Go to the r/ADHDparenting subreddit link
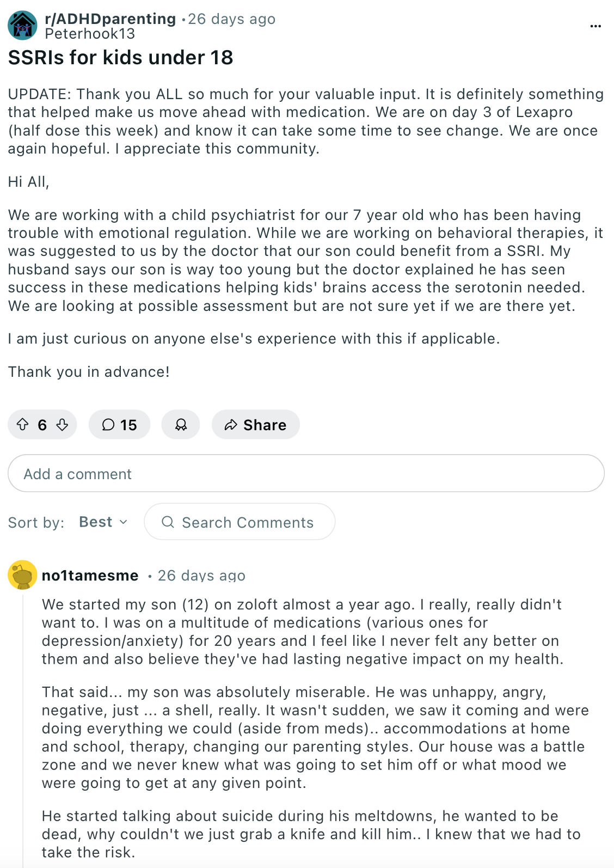Image resolution: width=614 pixels, height=868 pixels. point(110,19)
